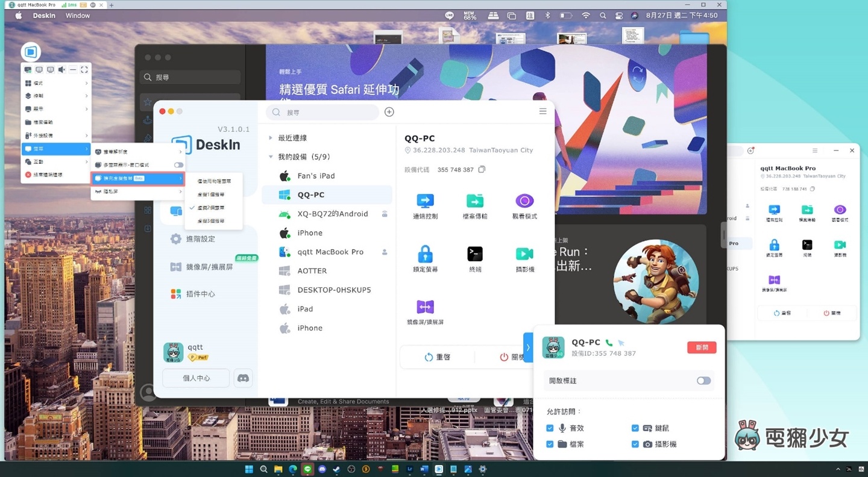This screenshot has height=477, width=868.
Task: Uncheck 音效 audio access checkbox
Action: pyautogui.click(x=550, y=428)
